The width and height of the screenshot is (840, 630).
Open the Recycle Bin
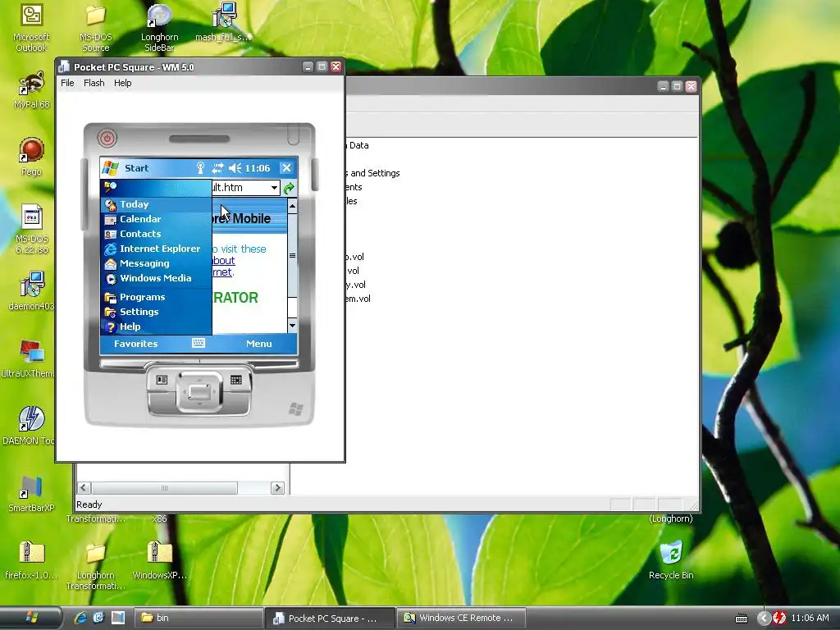pos(671,560)
